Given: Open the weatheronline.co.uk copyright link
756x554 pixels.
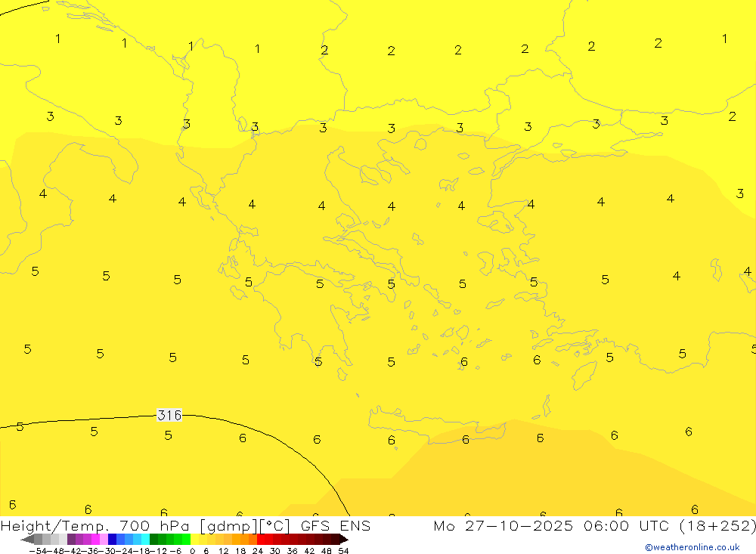Looking at the screenshot, I should [692, 547].
